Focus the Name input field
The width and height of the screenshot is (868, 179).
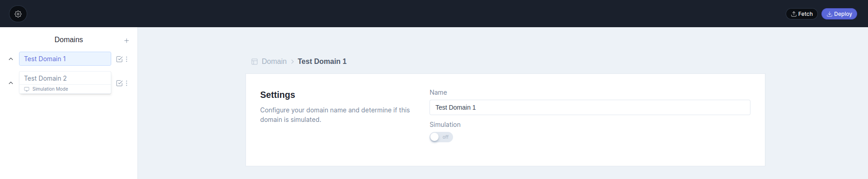590,107
